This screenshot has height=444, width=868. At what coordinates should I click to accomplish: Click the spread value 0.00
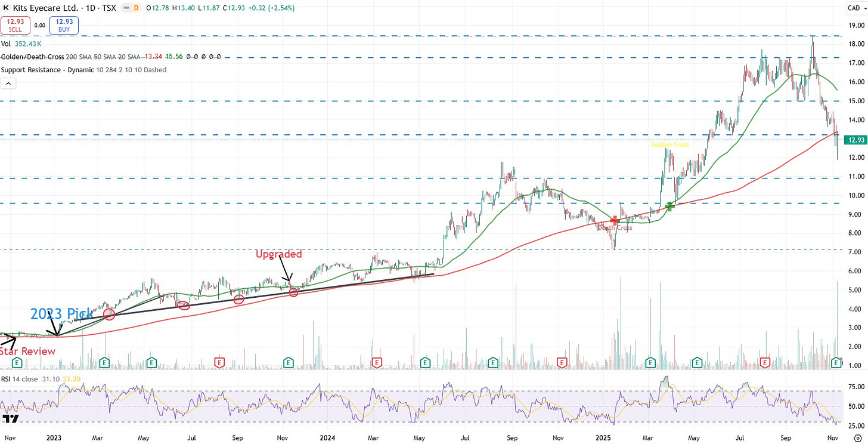pyautogui.click(x=39, y=26)
